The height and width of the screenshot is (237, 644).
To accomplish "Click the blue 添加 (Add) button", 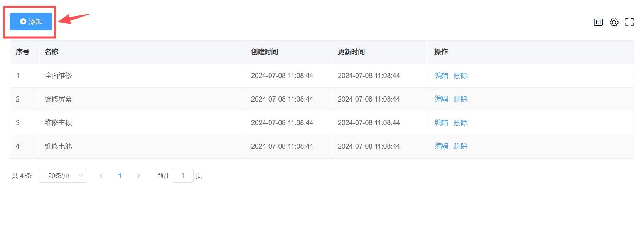I will click(31, 22).
